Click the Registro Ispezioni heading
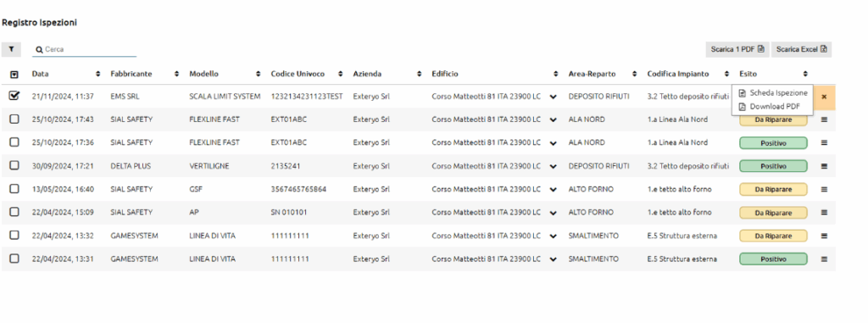The width and height of the screenshot is (868, 323). pos(39,23)
